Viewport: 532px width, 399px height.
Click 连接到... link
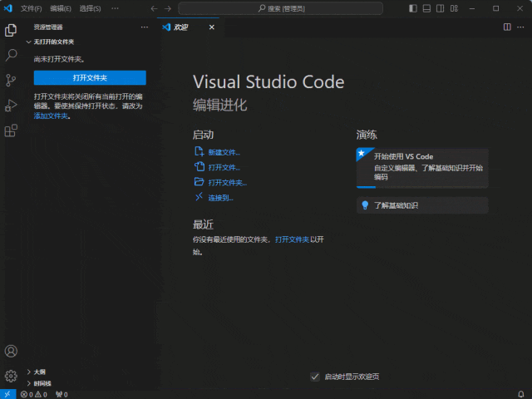(x=221, y=198)
